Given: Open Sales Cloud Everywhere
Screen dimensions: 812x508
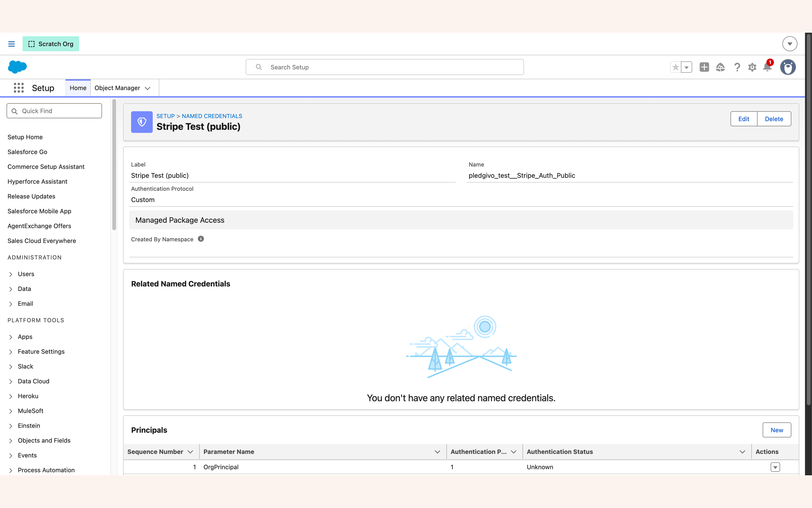Looking at the screenshot, I should (42, 240).
